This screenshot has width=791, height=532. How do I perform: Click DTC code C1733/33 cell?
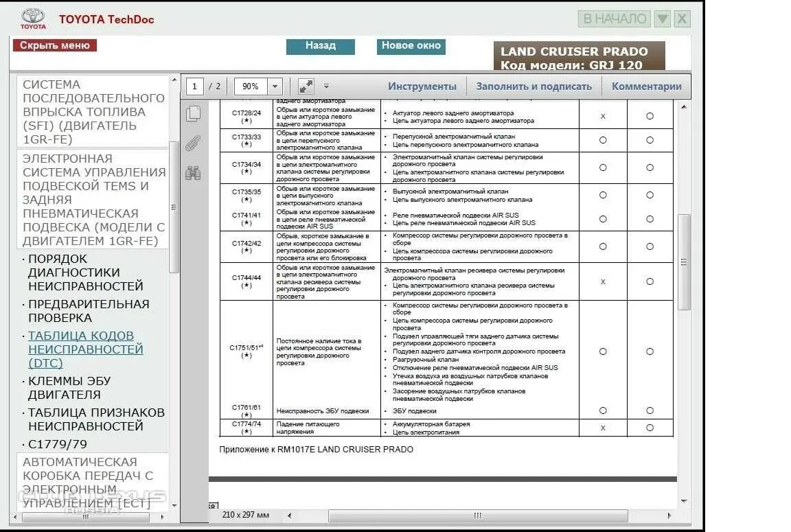247,140
